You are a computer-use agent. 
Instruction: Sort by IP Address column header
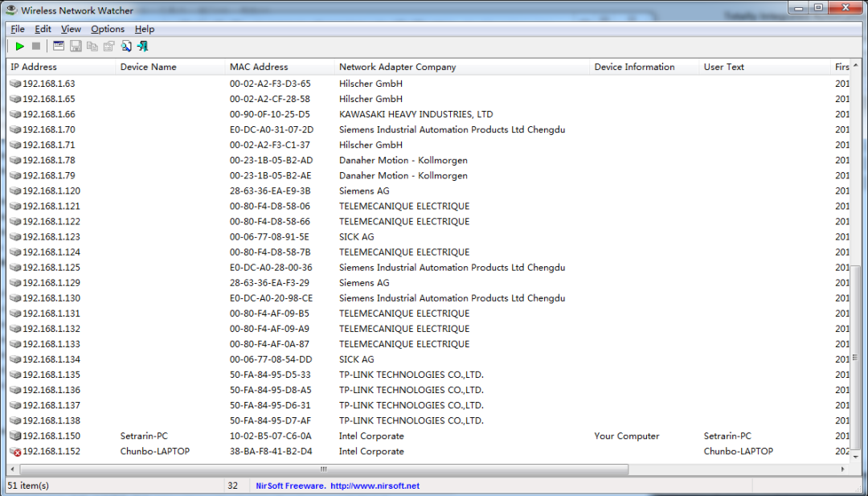[61, 67]
